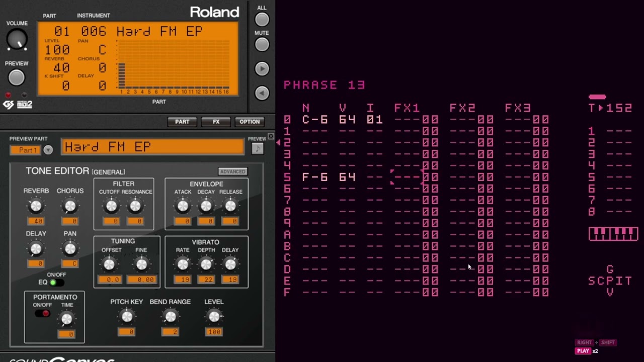Click the GS MIDI2 logo
The width and height of the screenshot is (644, 362).
18,105
